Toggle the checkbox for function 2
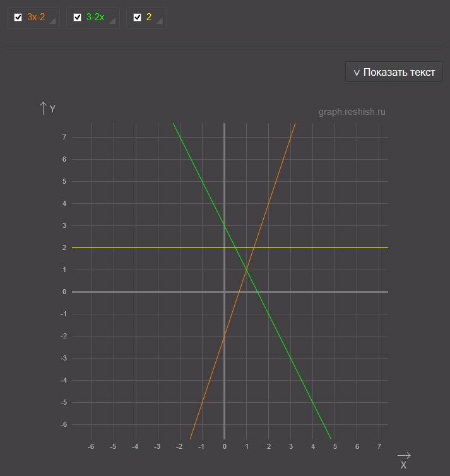Viewport: 450px width, 476px height. point(137,17)
